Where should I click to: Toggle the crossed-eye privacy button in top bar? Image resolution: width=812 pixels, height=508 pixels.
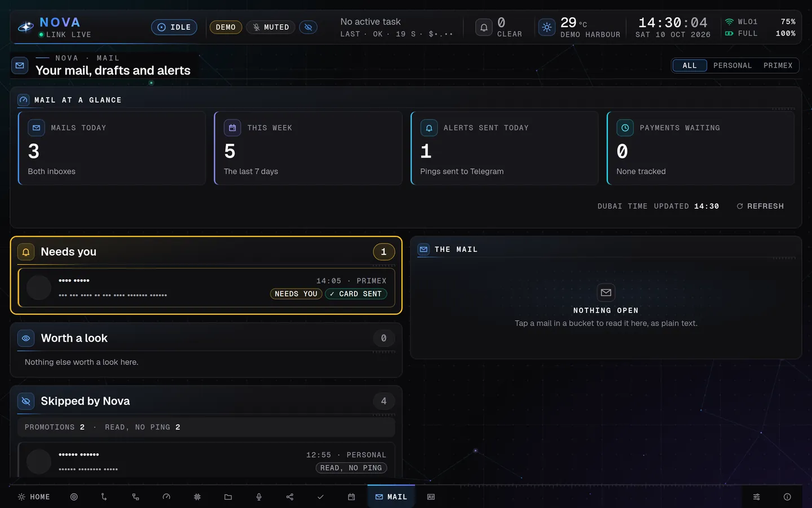[308, 27]
